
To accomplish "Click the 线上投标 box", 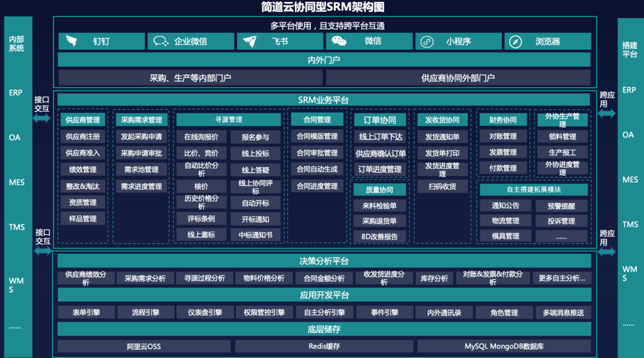I will (255, 153).
